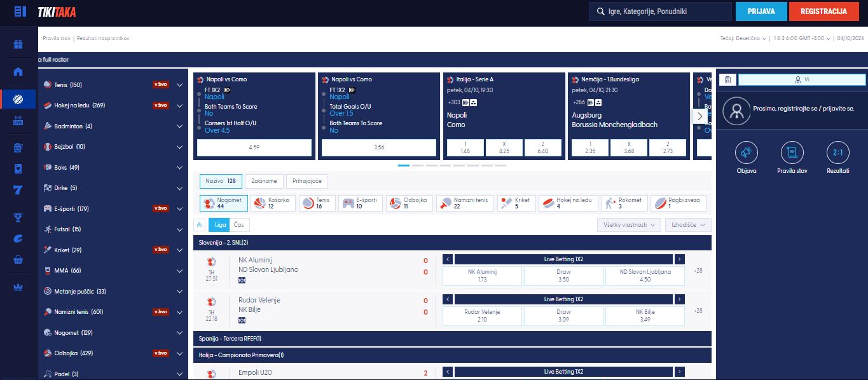Bet on Draw 3.09 for Rudar Velenje match
The width and height of the screenshot is (868, 380).
(563, 316)
